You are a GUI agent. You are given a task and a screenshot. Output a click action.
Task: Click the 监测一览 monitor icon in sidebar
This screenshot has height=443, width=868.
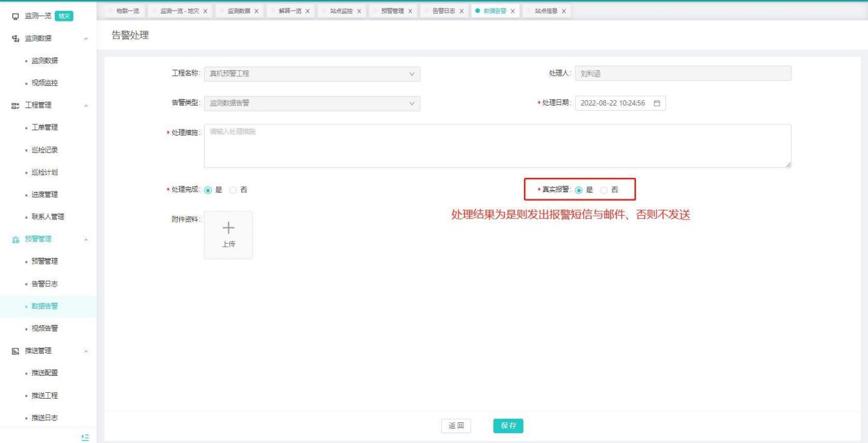[15, 16]
